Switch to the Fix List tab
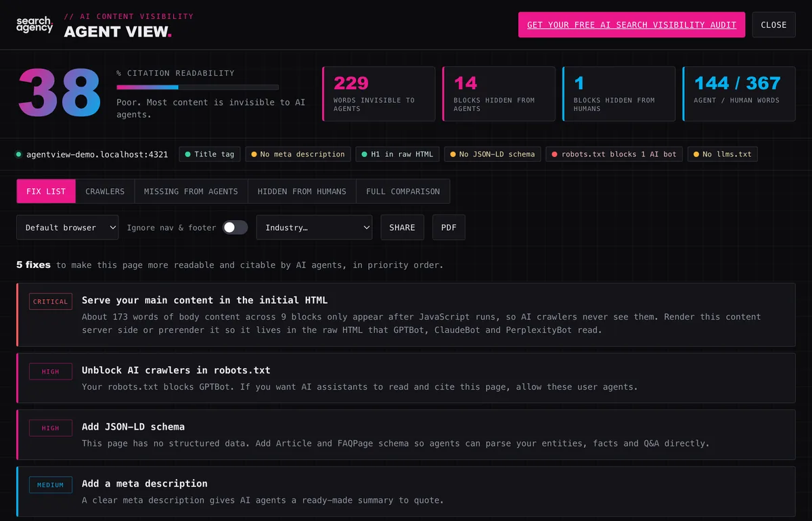812x521 pixels. pyautogui.click(x=46, y=191)
